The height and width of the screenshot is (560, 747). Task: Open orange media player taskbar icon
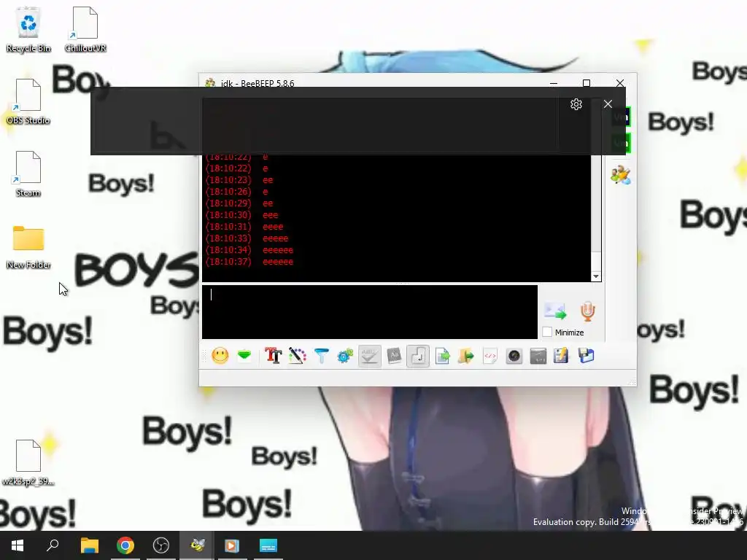pos(232,545)
